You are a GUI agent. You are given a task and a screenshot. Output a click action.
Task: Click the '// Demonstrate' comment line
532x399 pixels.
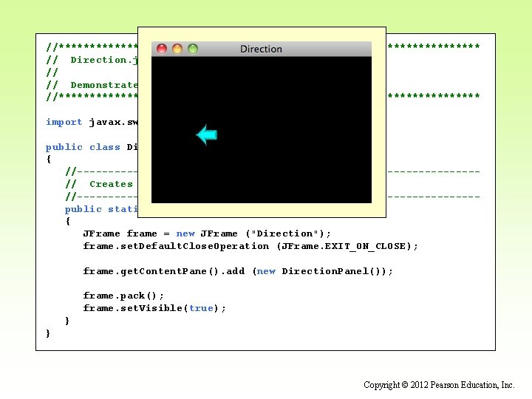[x=92, y=85]
